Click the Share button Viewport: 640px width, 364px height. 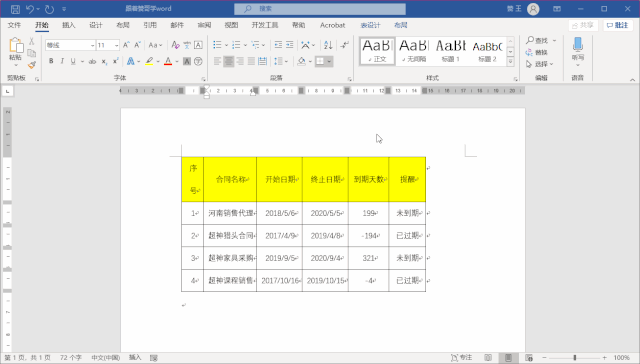tap(583, 25)
